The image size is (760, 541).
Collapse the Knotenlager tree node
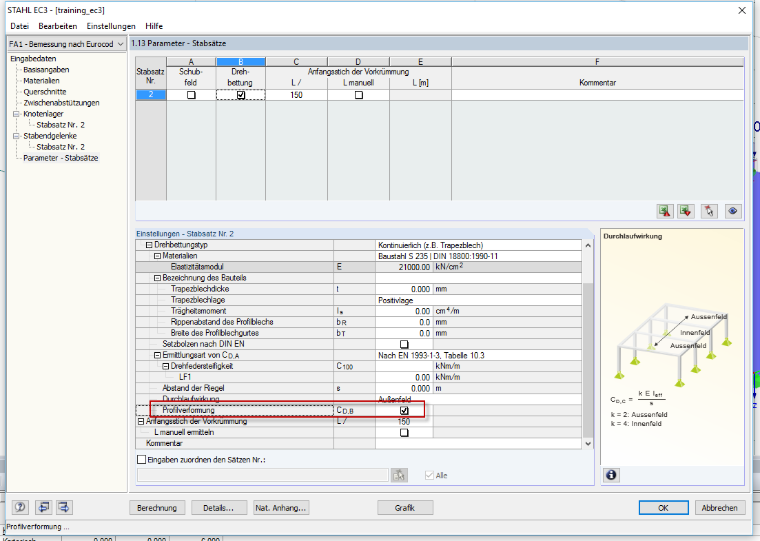[x=16, y=114]
